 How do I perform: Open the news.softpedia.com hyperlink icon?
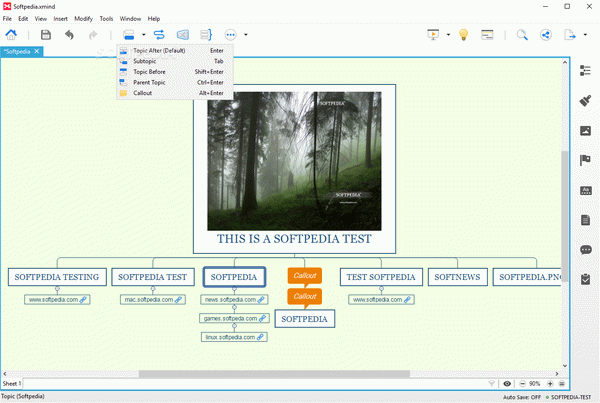click(261, 300)
